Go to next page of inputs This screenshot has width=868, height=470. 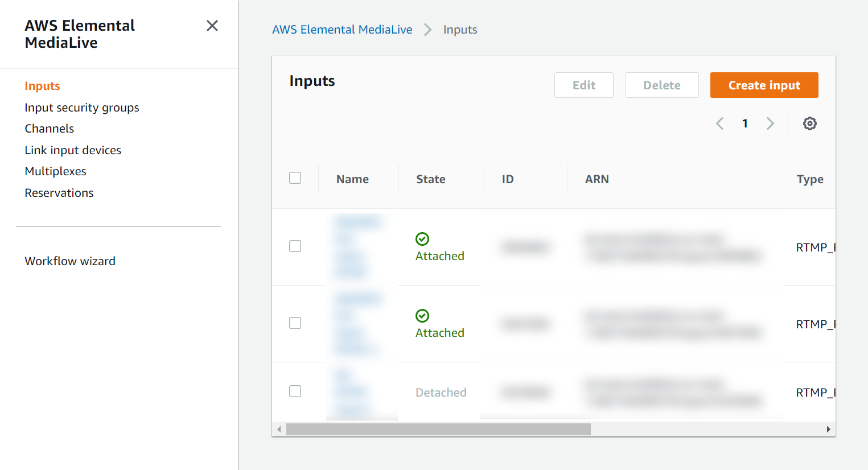(x=770, y=123)
